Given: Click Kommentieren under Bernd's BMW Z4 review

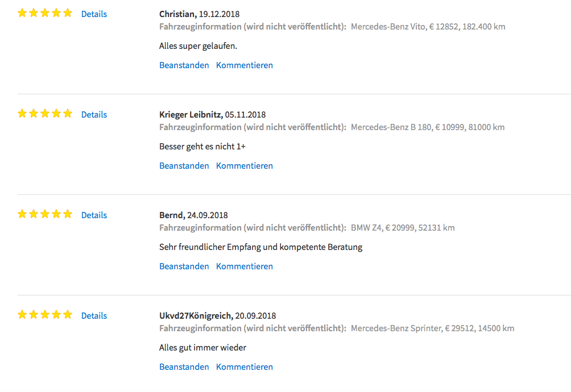Looking at the screenshot, I should (x=245, y=266).
